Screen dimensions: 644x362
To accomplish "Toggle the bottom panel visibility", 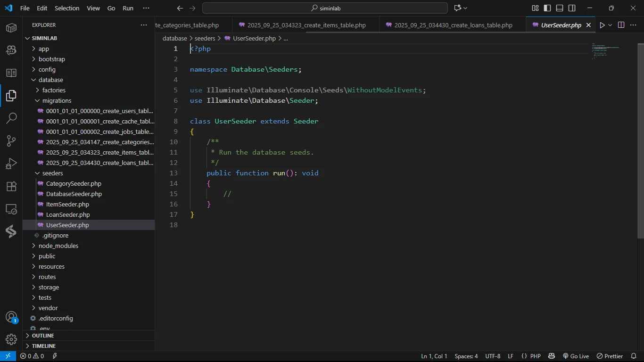I will [560, 8].
